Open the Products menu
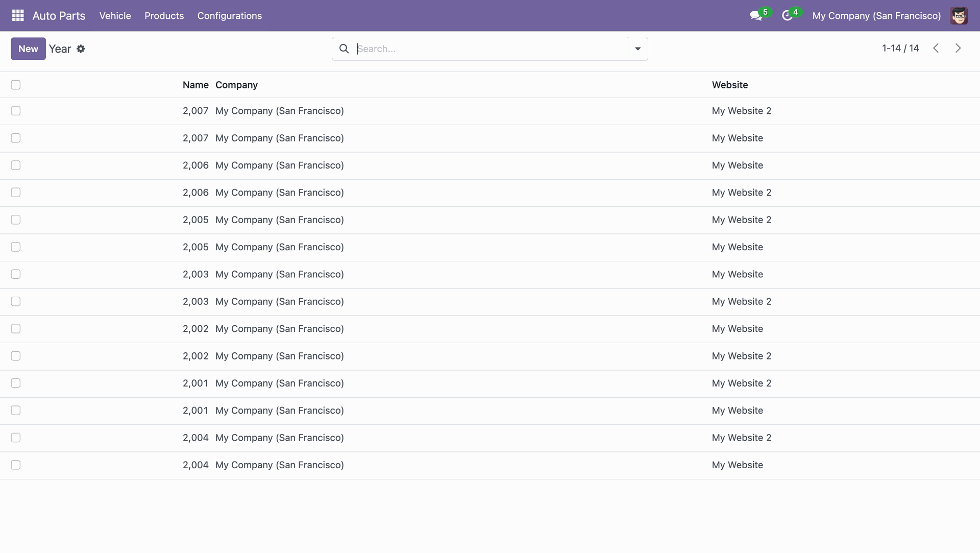980x553 pixels. (164, 16)
